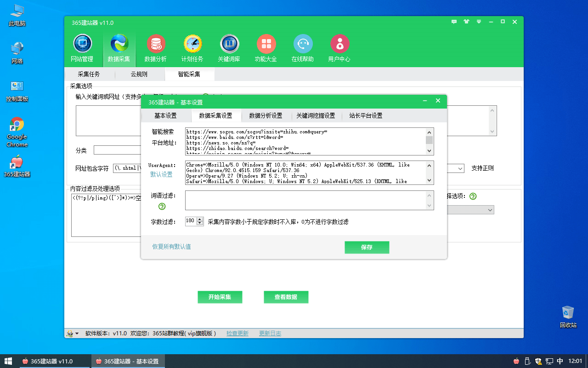Click 365建站器 v11.0 taskbar button
This screenshot has width=588, height=368.
coord(54,361)
